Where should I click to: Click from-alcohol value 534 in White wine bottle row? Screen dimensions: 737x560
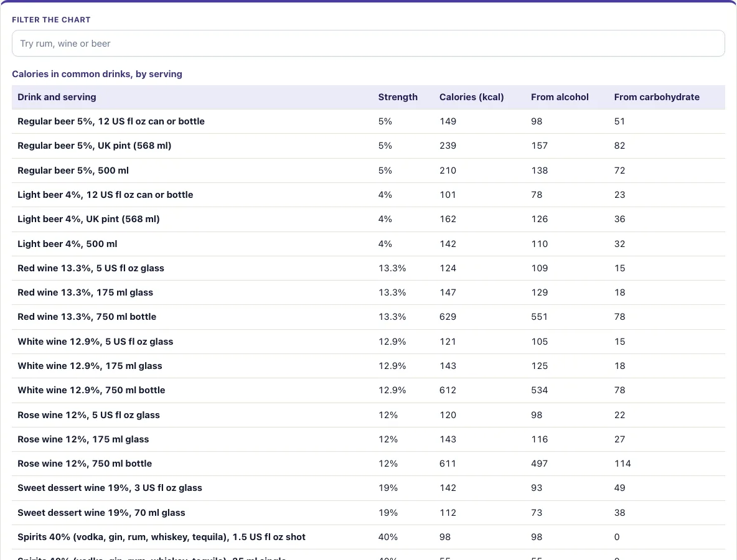click(x=540, y=390)
